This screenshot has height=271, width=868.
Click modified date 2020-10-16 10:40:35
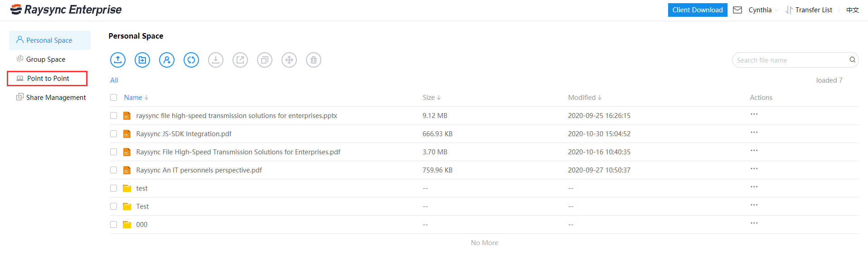pos(599,152)
